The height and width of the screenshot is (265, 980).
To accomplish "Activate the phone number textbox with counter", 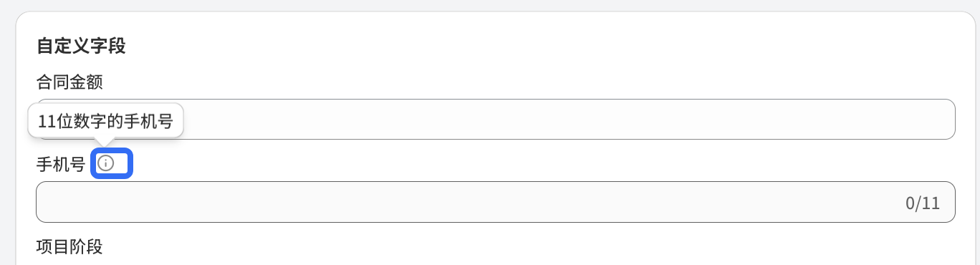I will [495, 202].
